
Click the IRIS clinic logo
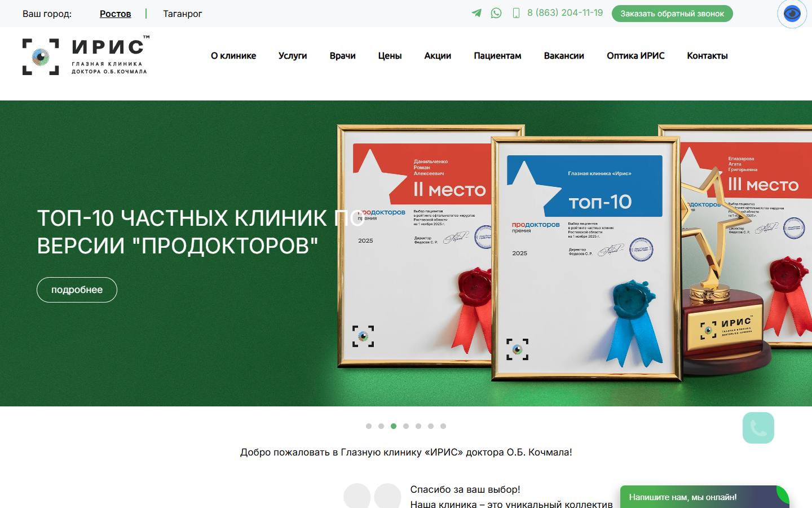(86, 56)
